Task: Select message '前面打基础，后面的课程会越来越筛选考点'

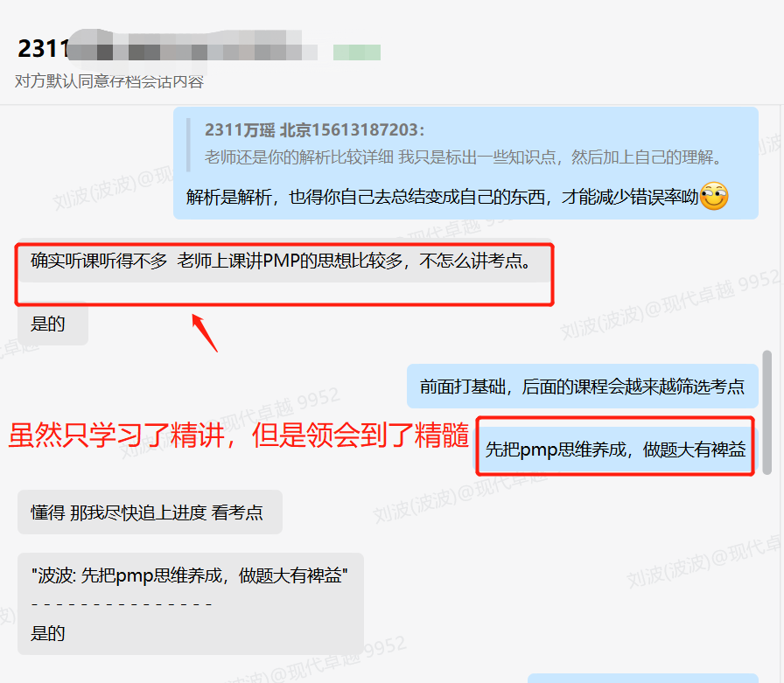Action: coord(583,387)
